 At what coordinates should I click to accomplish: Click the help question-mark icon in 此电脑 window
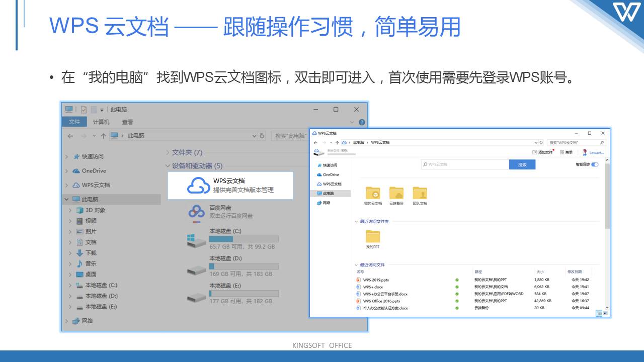[x=361, y=122]
